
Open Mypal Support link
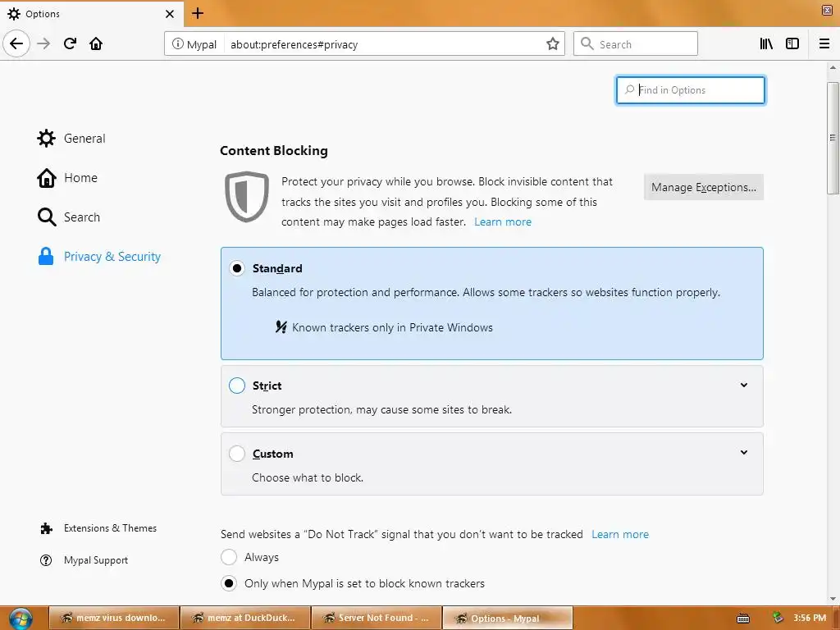[96, 560]
